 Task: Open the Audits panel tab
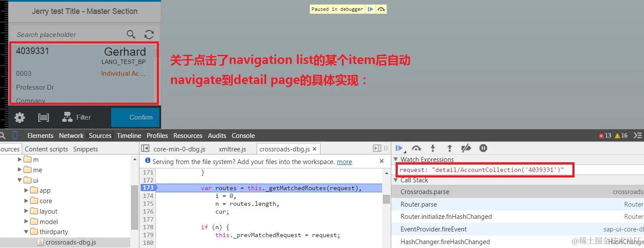click(217, 136)
